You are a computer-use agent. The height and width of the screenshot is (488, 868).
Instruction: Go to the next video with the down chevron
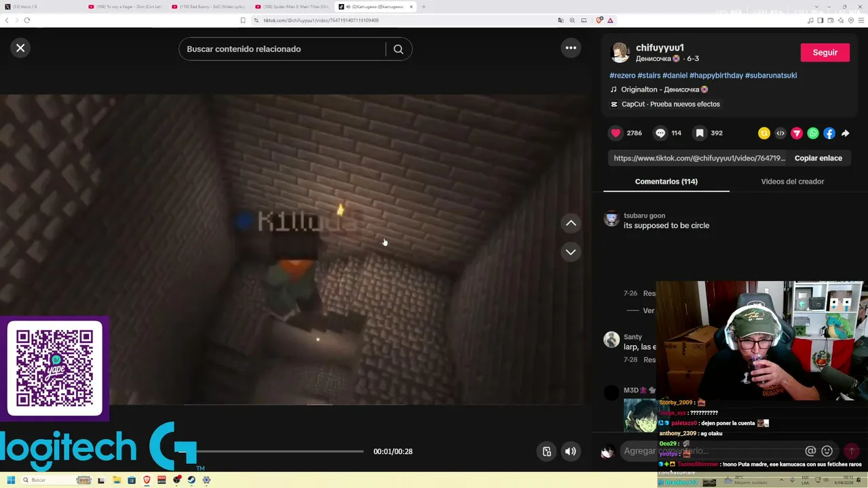571,252
